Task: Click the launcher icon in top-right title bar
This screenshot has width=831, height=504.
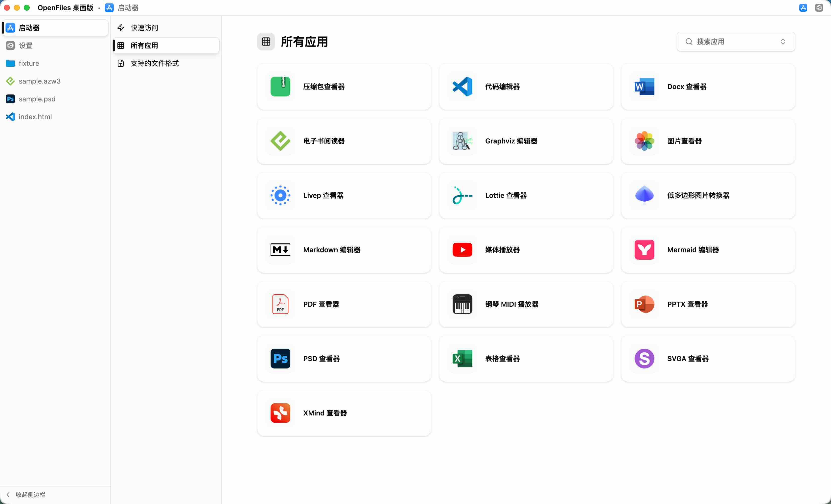Action: tap(803, 7)
